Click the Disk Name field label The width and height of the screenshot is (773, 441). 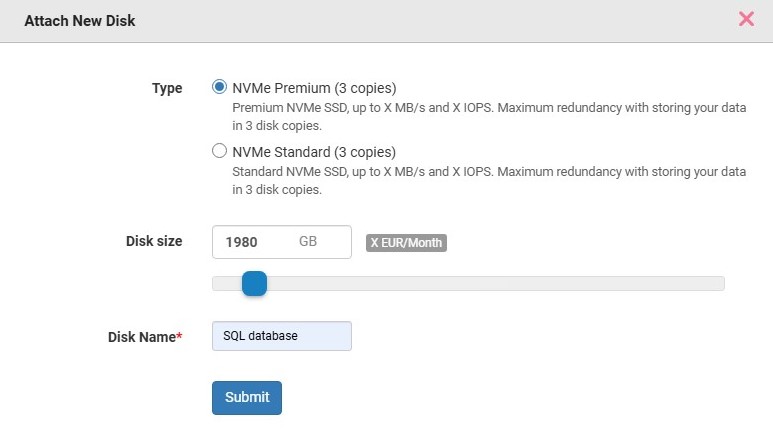141,337
